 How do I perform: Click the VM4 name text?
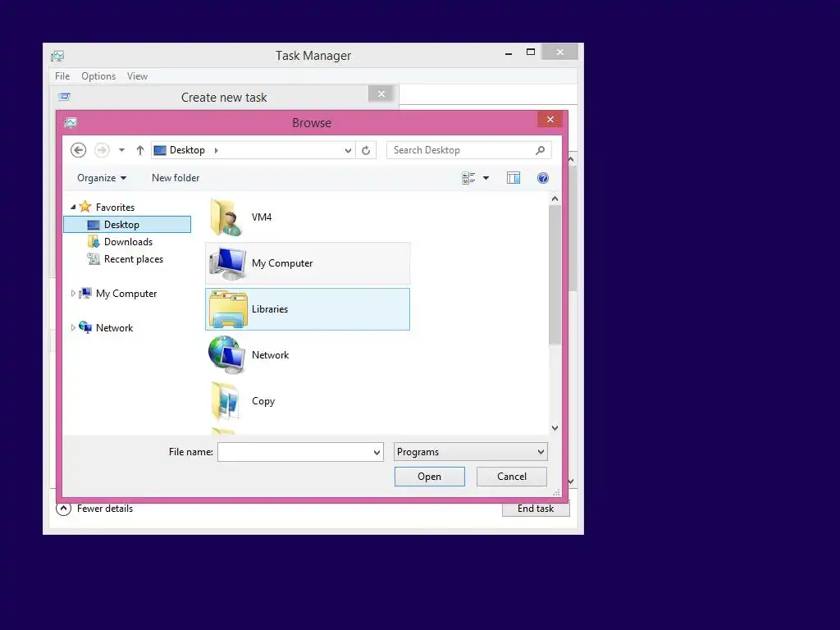(262, 217)
